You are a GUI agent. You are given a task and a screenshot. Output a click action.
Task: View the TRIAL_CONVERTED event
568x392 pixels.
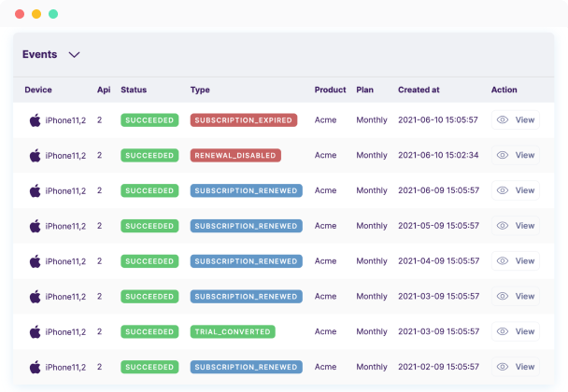pos(515,331)
